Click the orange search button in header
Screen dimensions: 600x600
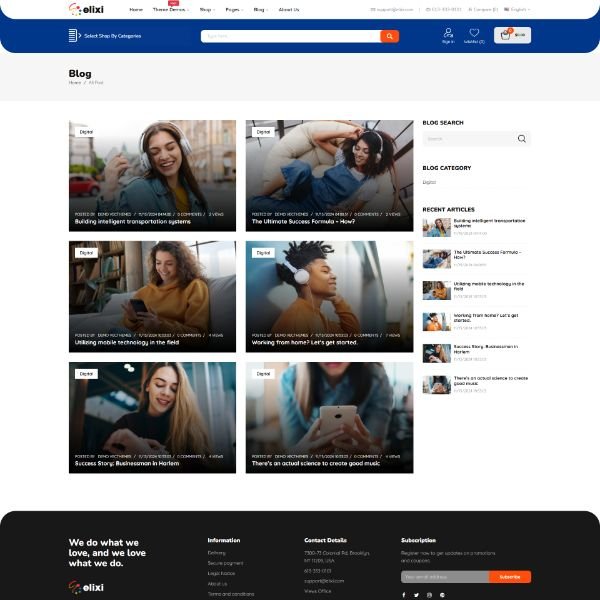[x=389, y=36]
